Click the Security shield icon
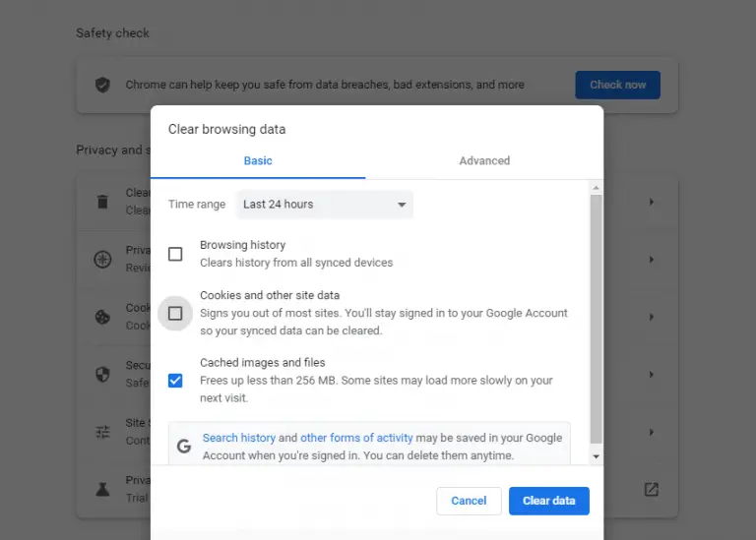Viewport: 756px width, 540px height. (x=102, y=375)
